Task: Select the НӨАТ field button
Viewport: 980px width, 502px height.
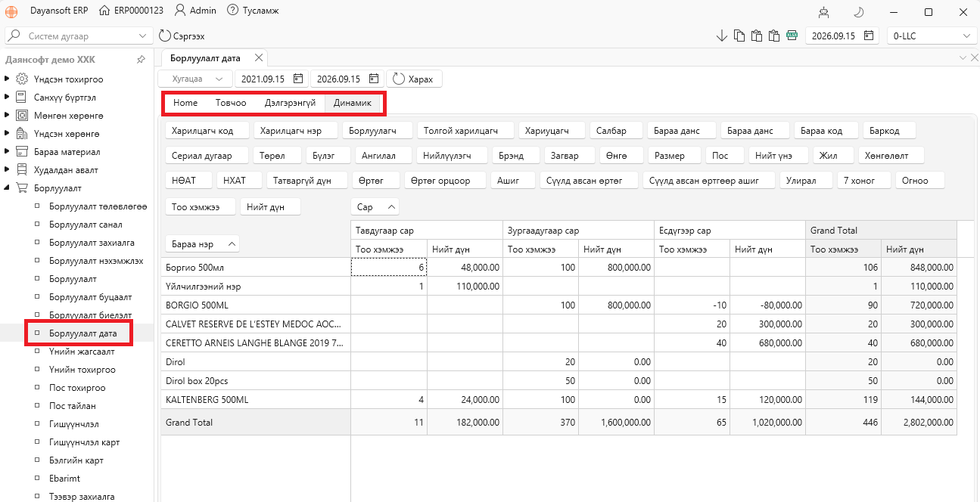Action: tap(188, 181)
